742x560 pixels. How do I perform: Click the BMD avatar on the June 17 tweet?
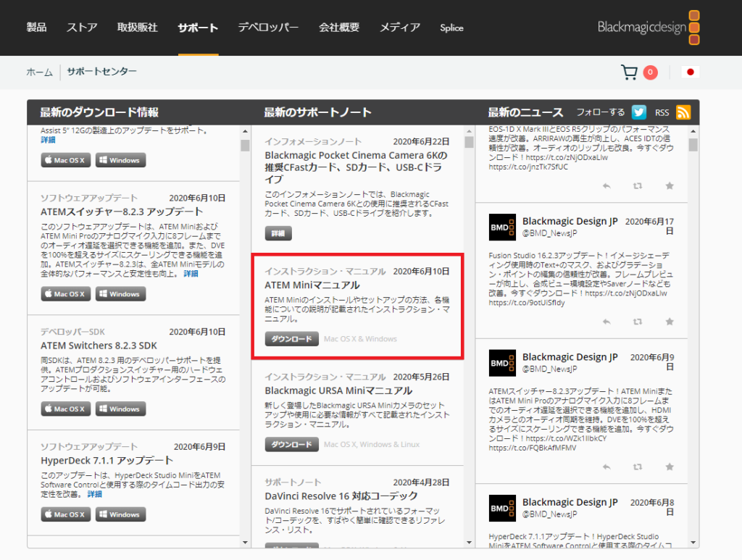[x=502, y=227]
